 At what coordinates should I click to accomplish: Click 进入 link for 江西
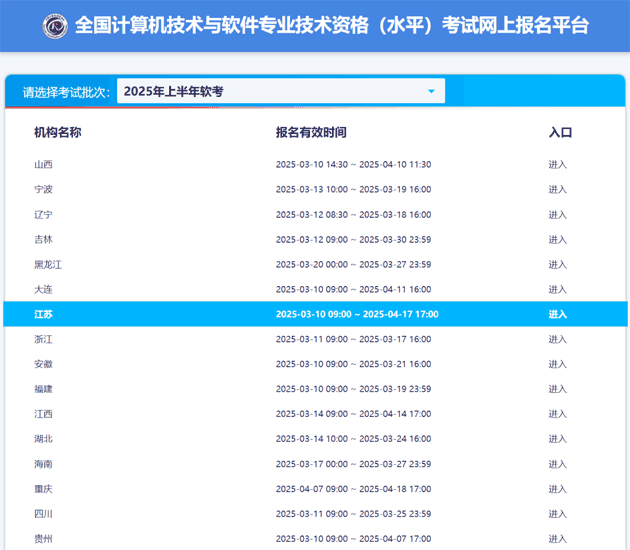(x=558, y=414)
